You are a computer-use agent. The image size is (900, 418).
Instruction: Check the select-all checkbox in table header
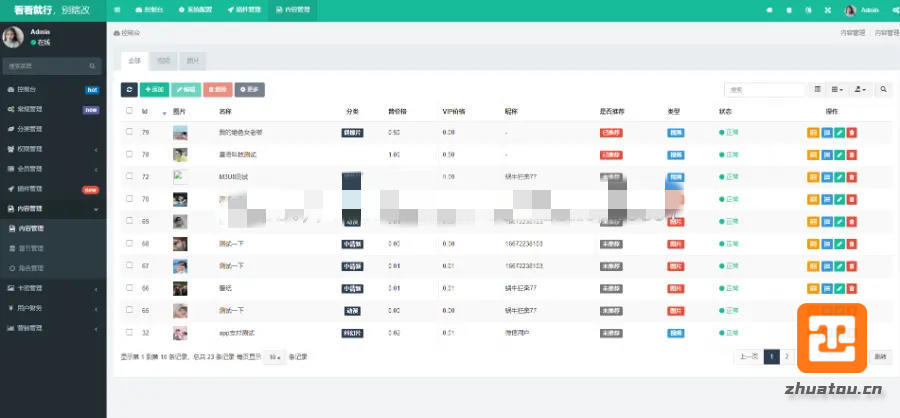pos(129,111)
